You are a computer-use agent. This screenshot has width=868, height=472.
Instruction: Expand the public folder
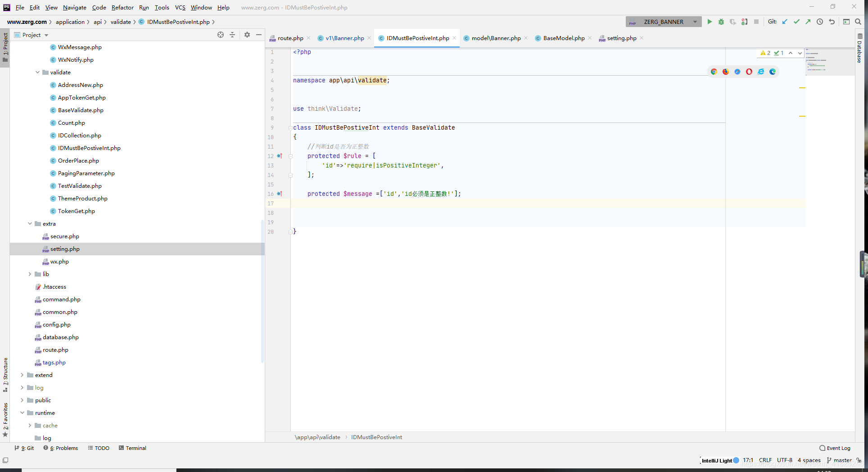pyautogui.click(x=22, y=400)
